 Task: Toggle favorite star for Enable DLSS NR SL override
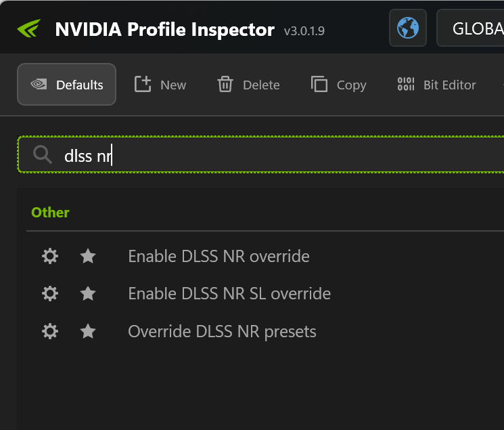pos(88,293)
